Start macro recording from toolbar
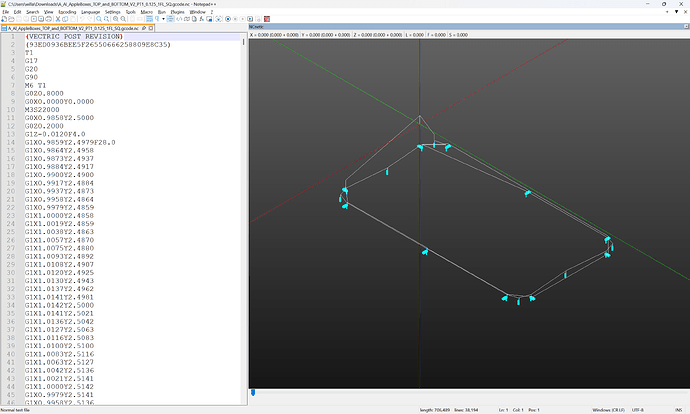The image size is (690, 414). (228, 19)
